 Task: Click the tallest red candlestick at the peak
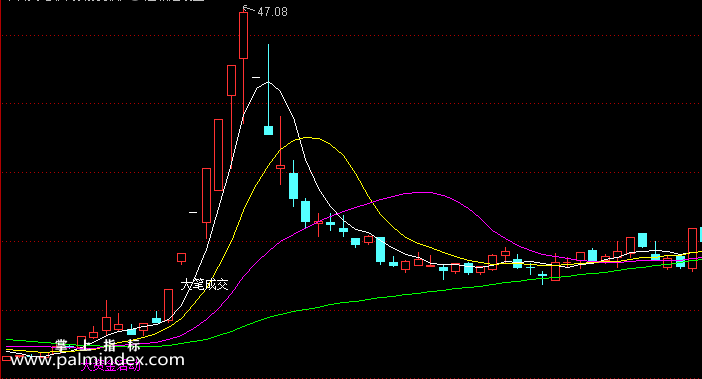244,36
